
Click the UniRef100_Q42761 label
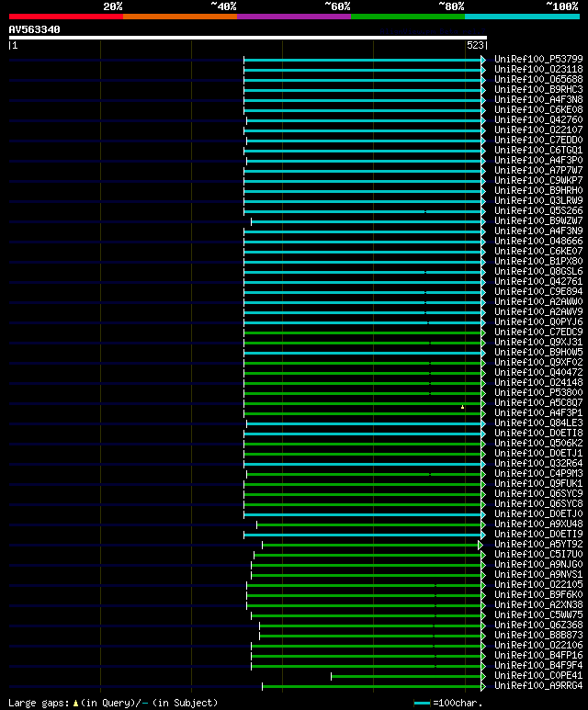point(538,282)
